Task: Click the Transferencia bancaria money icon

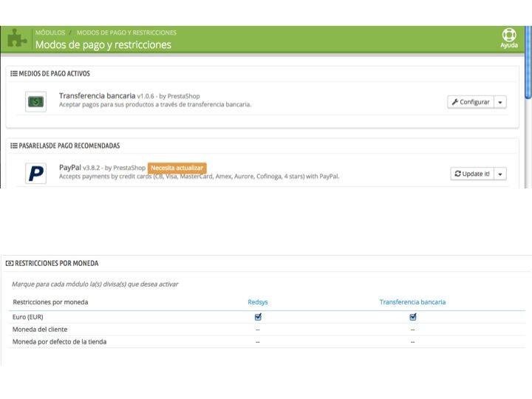Action: click(35, 101)
